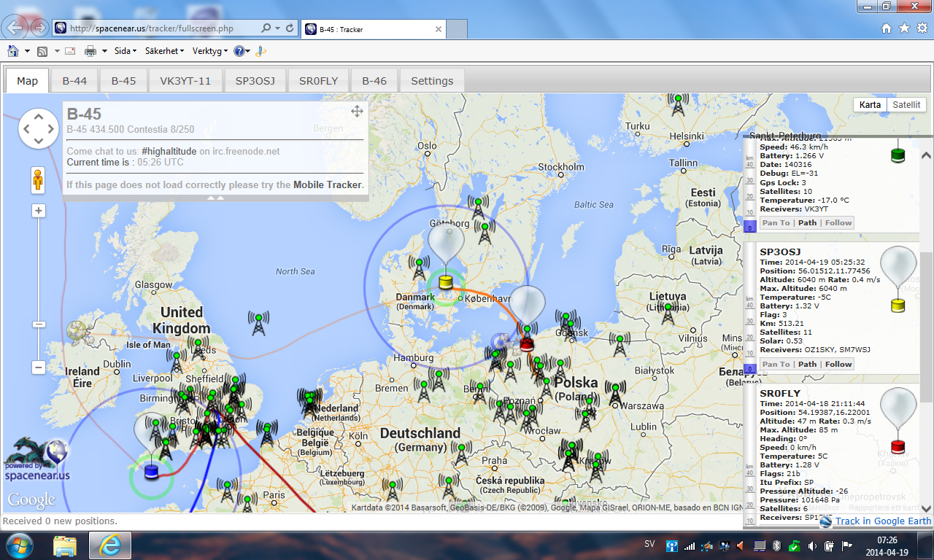Image resolution: width=934 pixels, height=560 pixels.
Task: Switch map type to Karta
Action: (x=870, y=105)
